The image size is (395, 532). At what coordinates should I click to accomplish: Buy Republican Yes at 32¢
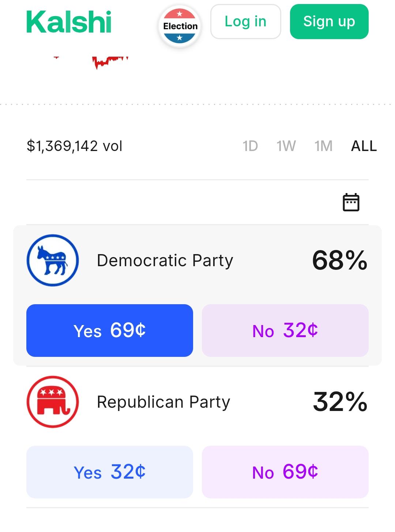pyautogui.click(x=110, y=472)
